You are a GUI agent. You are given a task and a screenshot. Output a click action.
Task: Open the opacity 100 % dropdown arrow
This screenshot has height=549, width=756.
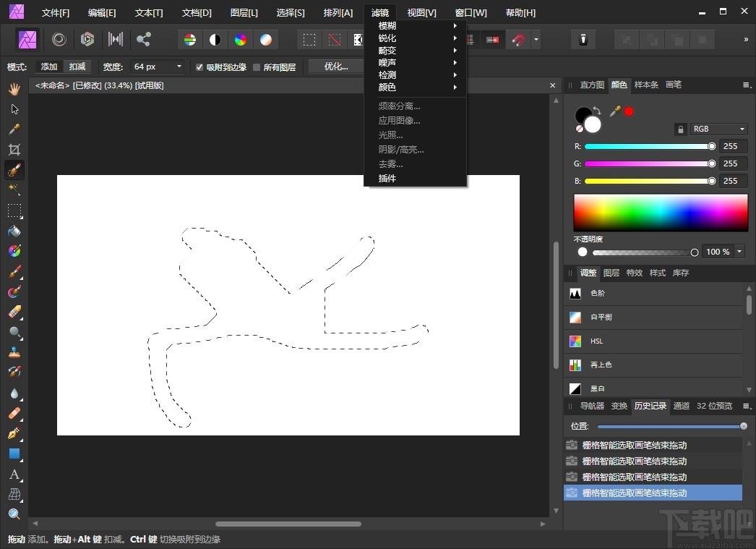point(739,251)
